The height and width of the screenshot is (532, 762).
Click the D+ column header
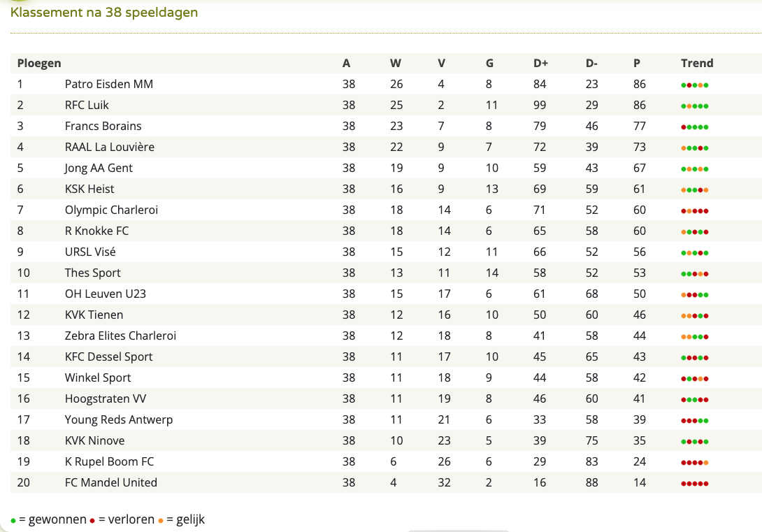coord(540,63)
